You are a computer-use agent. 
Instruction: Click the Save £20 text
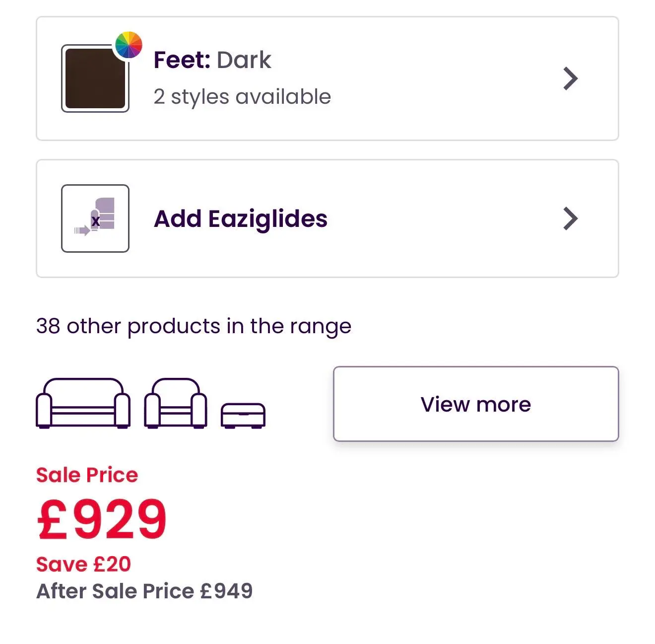83,565
